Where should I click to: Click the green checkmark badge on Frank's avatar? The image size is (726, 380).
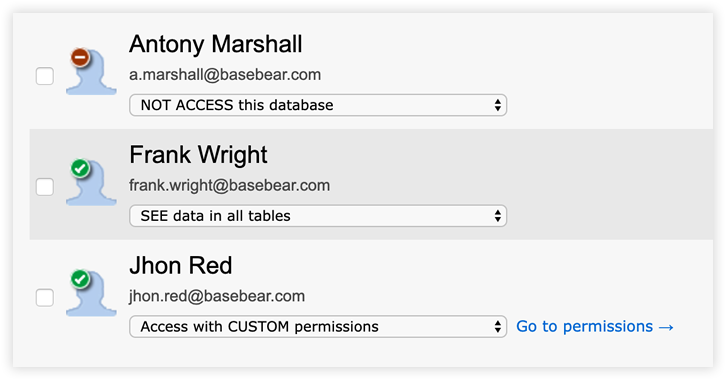tap(80, 168)
